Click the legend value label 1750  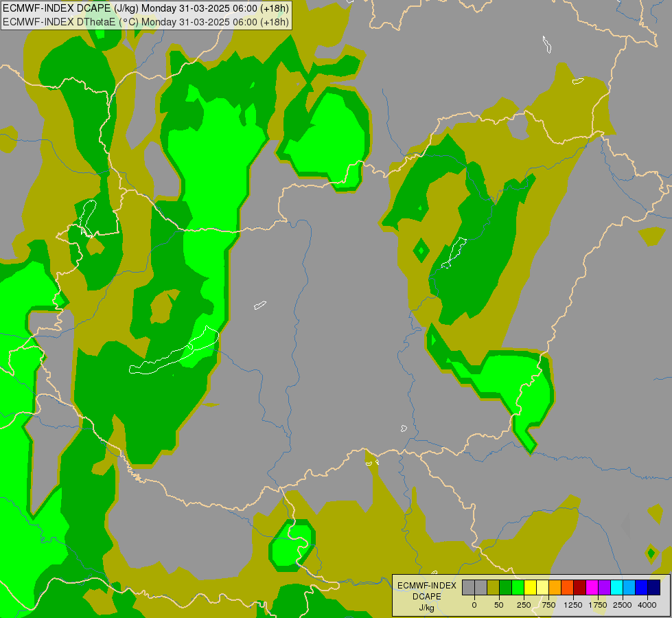598,605
